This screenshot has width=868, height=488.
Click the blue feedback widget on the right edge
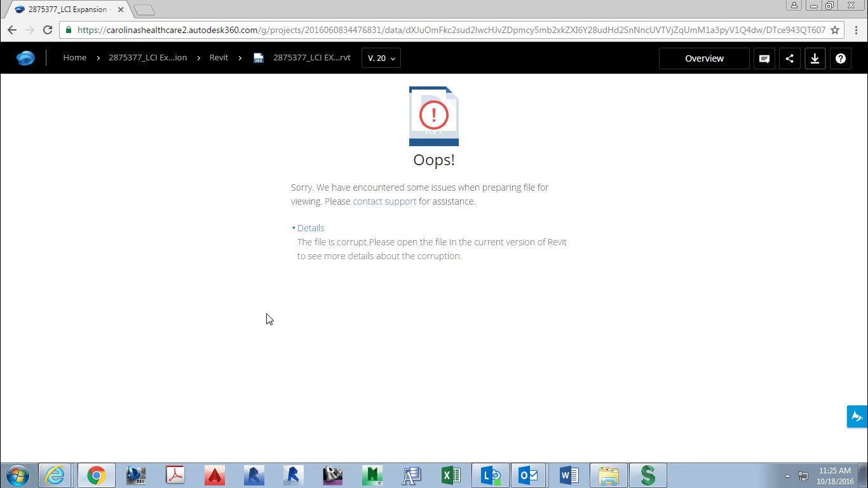(857, 416)
